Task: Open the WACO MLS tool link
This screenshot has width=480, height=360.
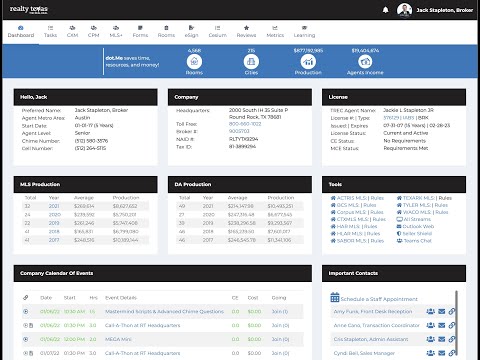Action: tap(414, 212)
